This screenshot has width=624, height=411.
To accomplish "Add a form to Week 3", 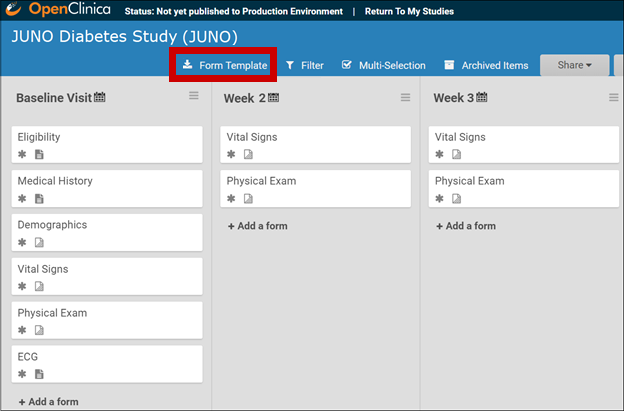I will [466, 226].
